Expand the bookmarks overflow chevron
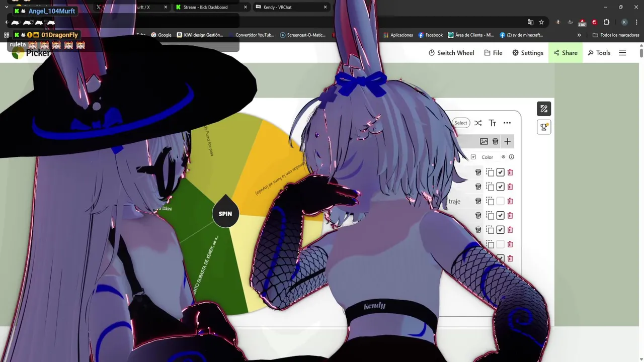The image size is (644, 362). pyautogui.click(x=579, y=35)
